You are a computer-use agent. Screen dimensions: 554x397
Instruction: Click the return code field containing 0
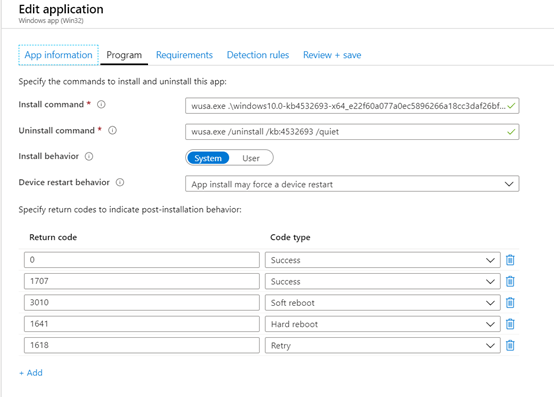[x=142, y=260]
